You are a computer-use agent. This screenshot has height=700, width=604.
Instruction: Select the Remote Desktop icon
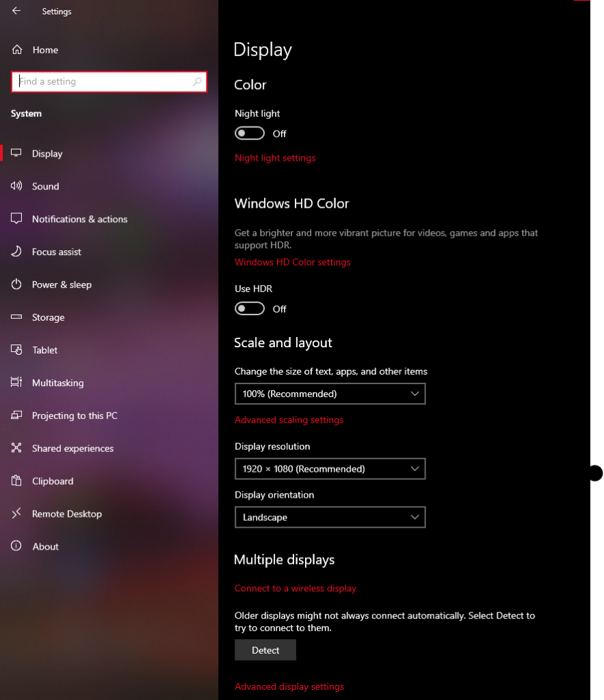[17, 513]
